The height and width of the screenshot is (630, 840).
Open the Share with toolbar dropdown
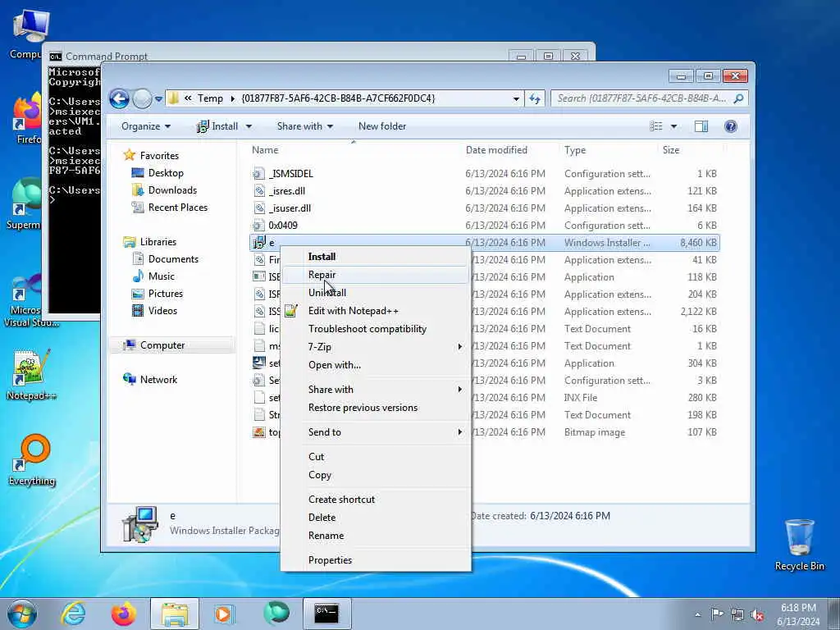pyautogui.click(x=305, y=126)
